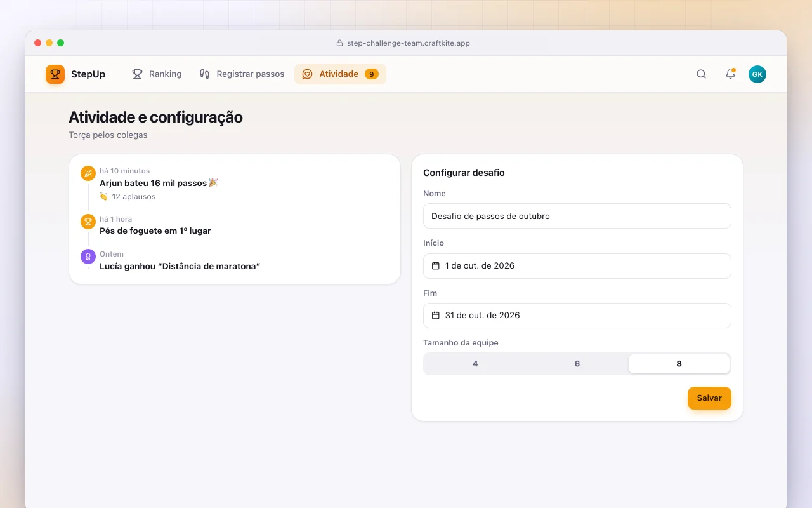Viewport: 812px width, 508px height.
Task: Click the "Tamanho da equipe" label
Action: 461,343
